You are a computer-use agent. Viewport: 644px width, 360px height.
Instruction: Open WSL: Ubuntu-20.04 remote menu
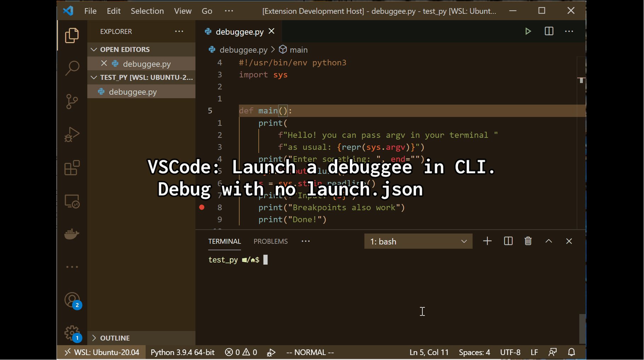[x=102, y=352]
